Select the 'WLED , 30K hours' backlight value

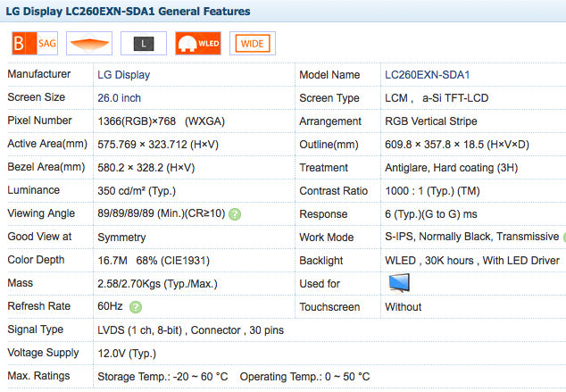point(429,260)
